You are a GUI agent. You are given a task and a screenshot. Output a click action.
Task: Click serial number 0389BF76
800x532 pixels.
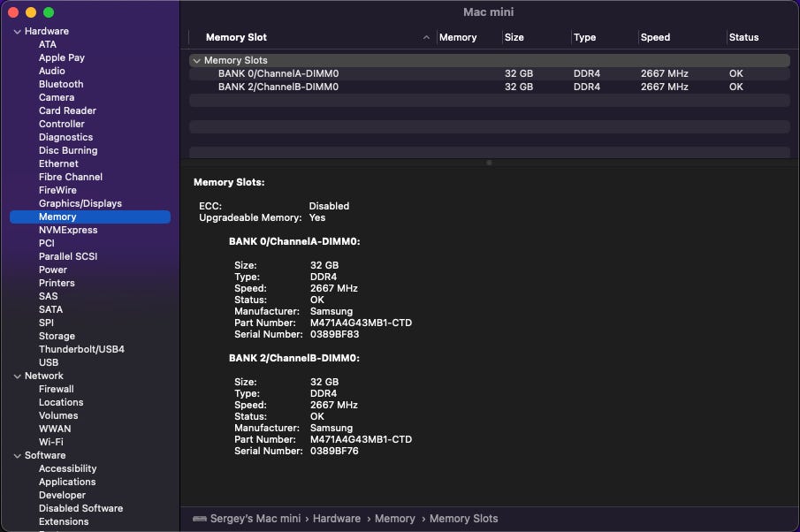335,452
